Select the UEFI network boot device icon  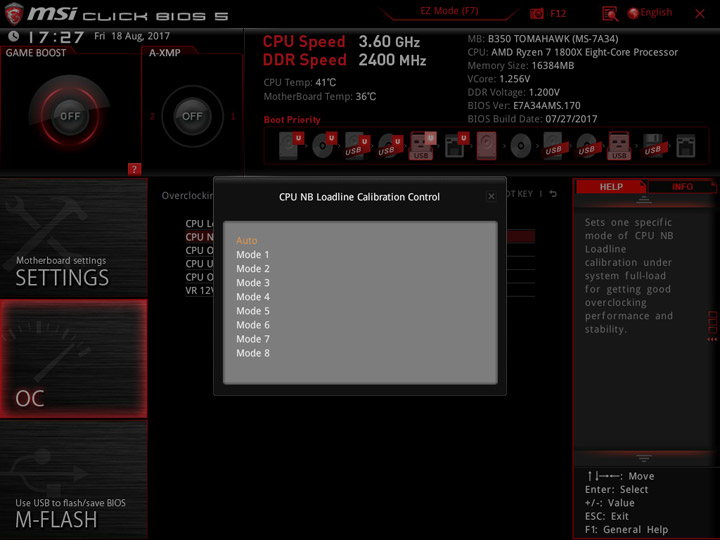click(x=456, y=145)
